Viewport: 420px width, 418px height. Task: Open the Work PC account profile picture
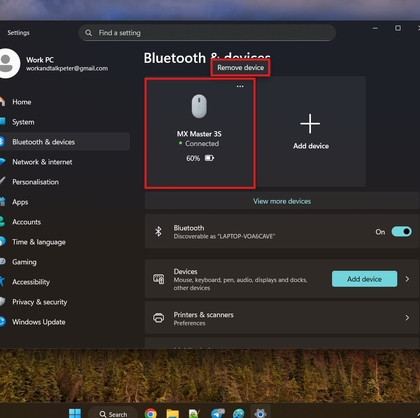click(7, 63)
